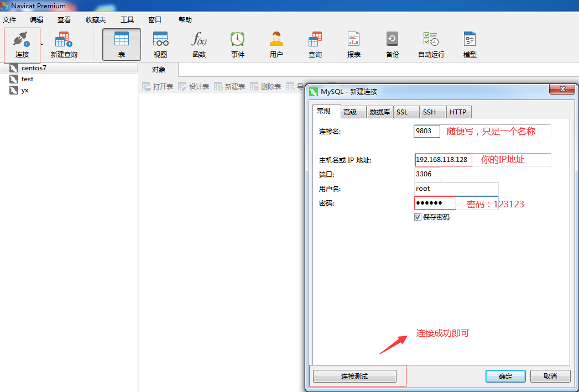Click the 主机名或 IP 地址 input field

click(x=482, y=160)
